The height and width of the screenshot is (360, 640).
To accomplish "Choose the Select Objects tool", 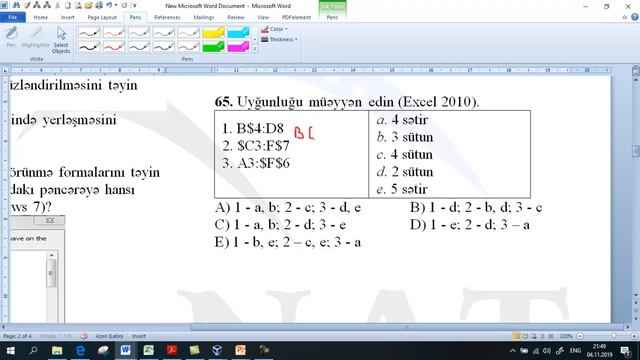I will coord(61,40).
